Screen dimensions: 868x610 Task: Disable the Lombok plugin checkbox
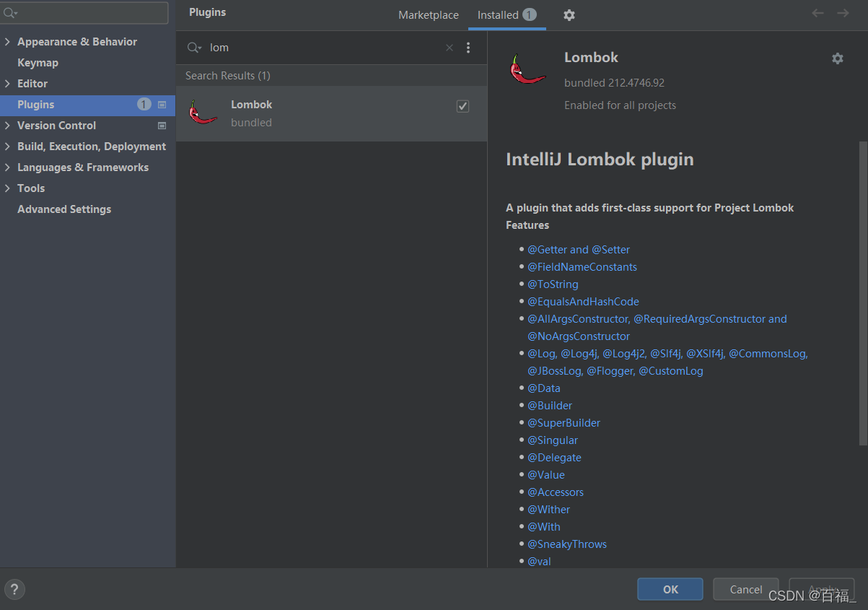(x=463, y=106)
